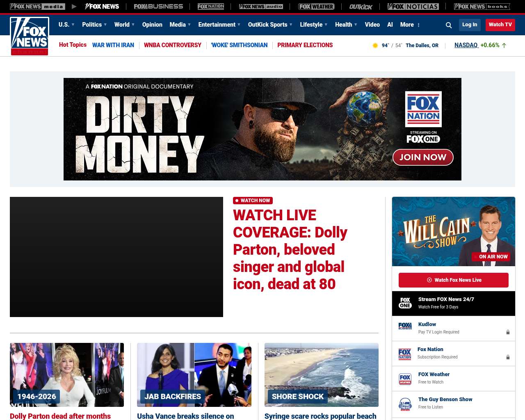Click the JAB BACKFIRES story thumbnail
Screen dimensions: 525x420
tap(194, 375)
